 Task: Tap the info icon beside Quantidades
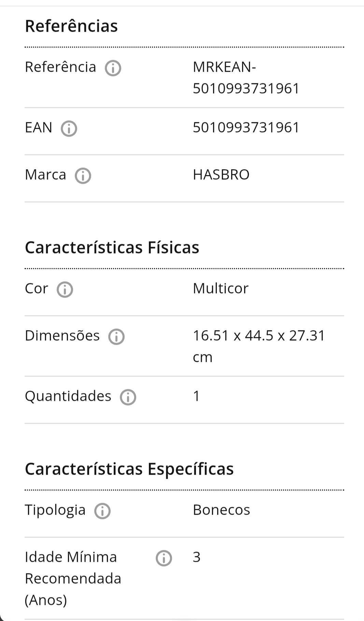[128, 397]
